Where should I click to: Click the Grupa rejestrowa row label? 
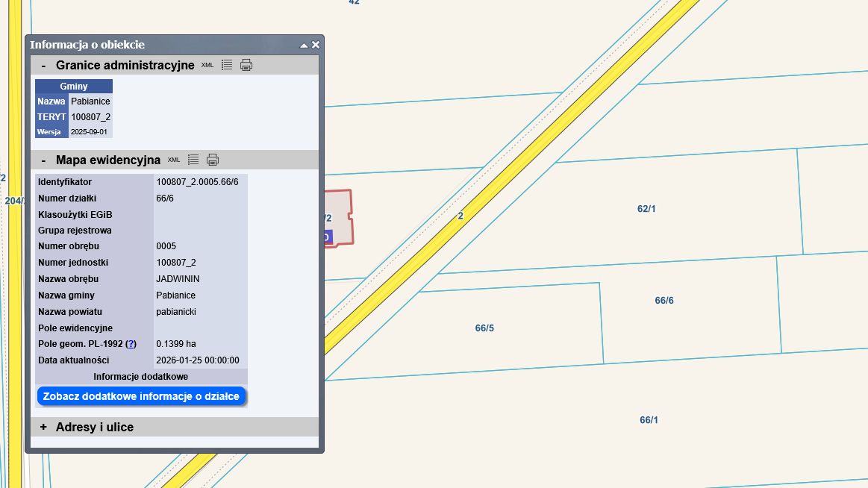tap(75, 230)
